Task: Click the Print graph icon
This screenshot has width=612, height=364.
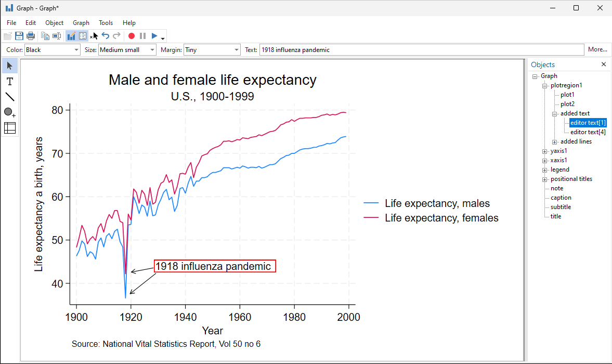Action: 31,36
